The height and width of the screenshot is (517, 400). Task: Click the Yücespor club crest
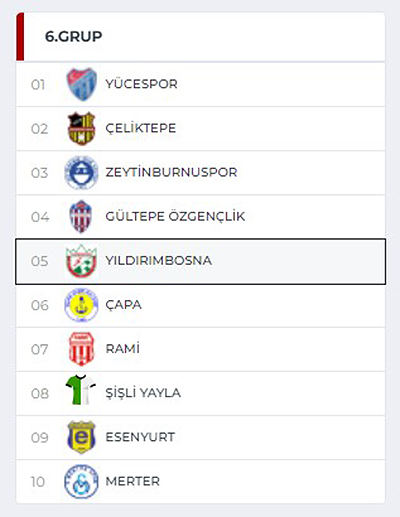[x=81, y=84]
